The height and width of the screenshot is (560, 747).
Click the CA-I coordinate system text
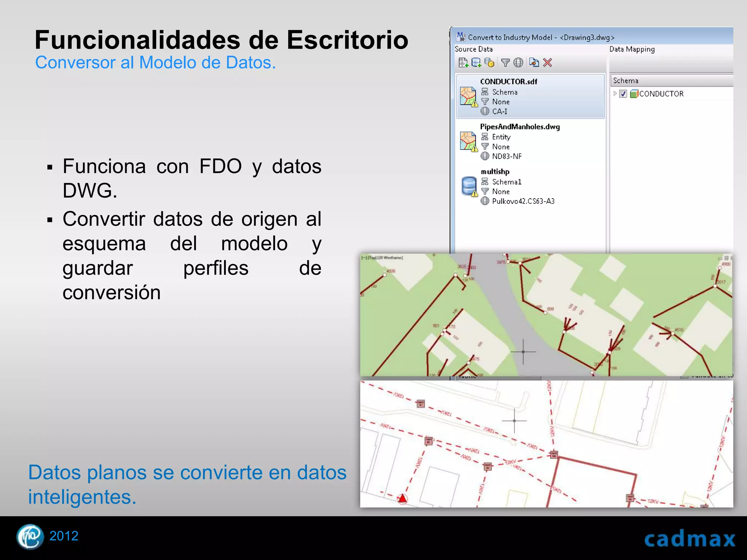[500, 112]
